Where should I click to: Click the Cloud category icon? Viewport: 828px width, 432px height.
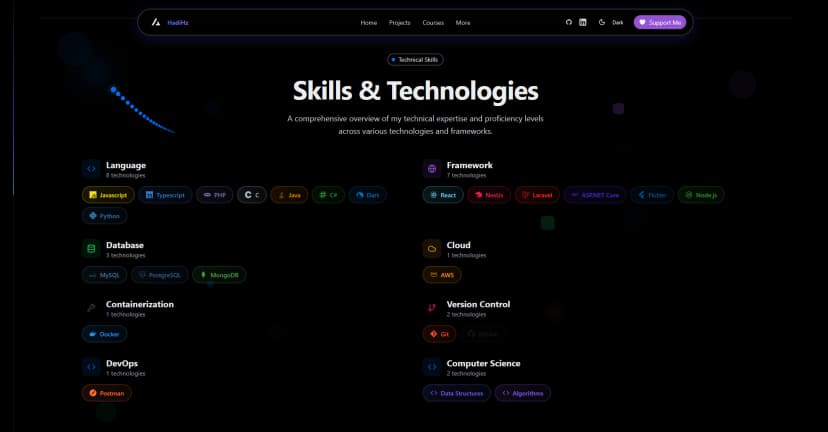(432, 249)
